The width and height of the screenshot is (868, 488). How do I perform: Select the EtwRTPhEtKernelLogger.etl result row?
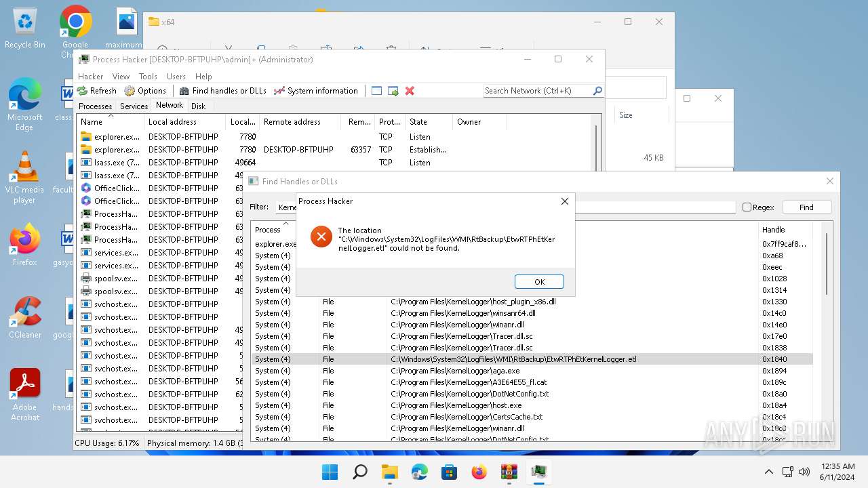[x=532, y=359]
